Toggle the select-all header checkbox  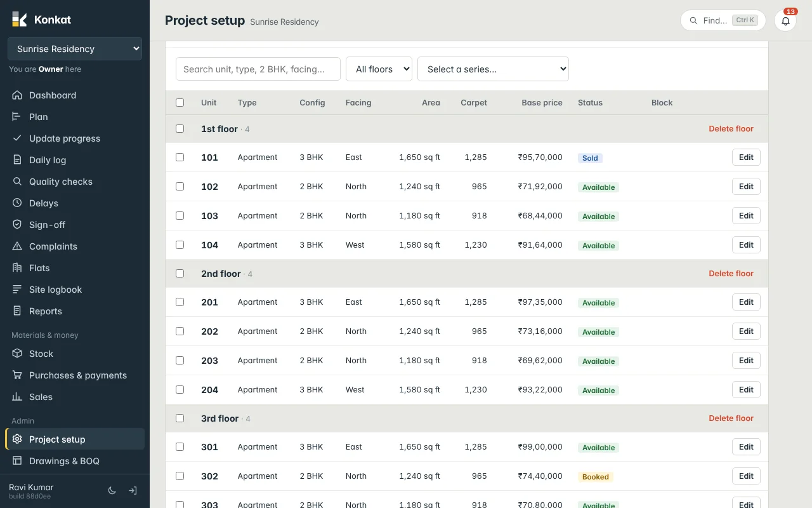(180, 102)
